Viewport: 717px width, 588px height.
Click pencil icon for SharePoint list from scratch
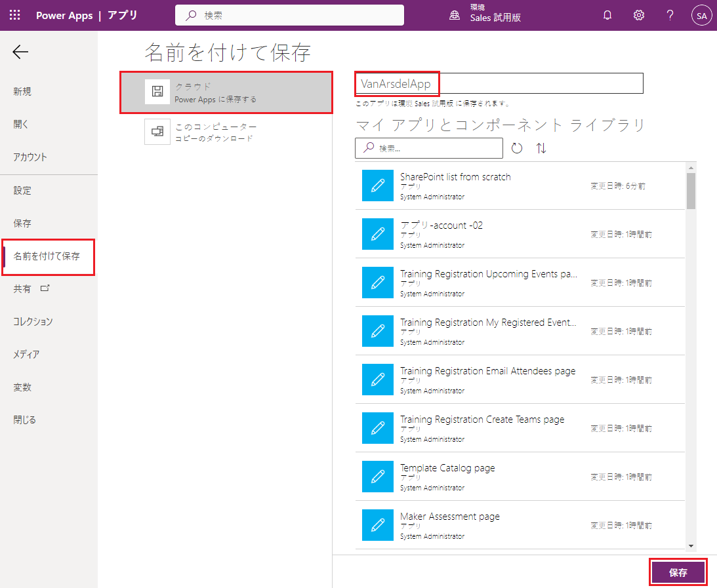(378, 186)
